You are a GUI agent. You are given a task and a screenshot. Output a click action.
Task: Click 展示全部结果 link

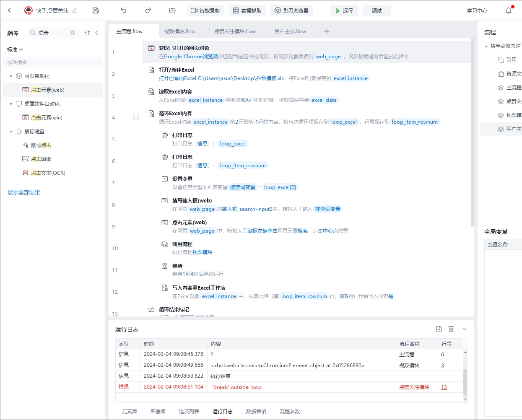click(24, 192)
